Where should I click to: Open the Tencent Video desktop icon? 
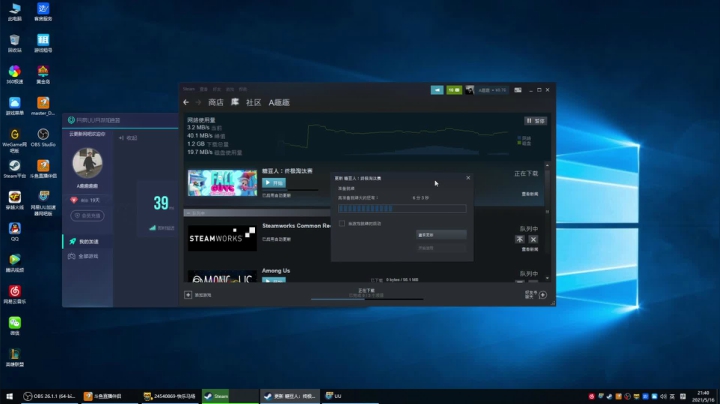click(x=15, y=263)
